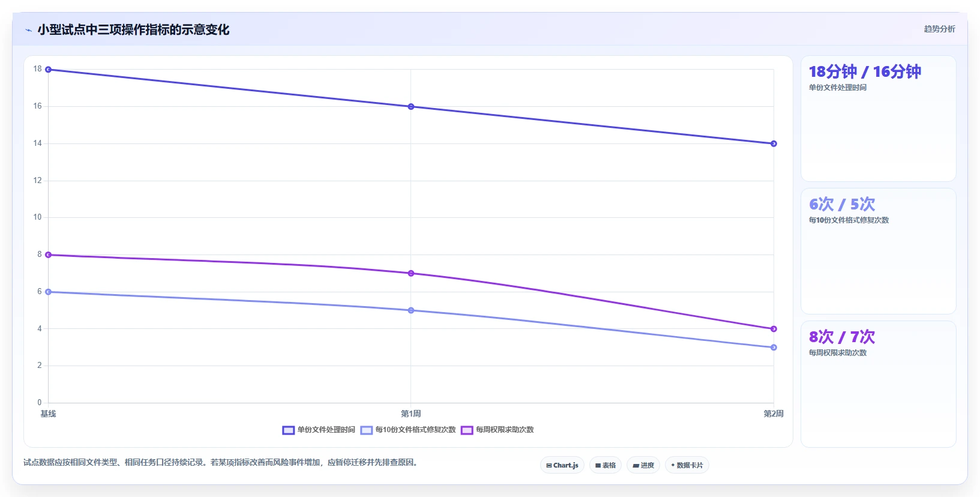Click 基线 point at value 6

pos(49,292)
